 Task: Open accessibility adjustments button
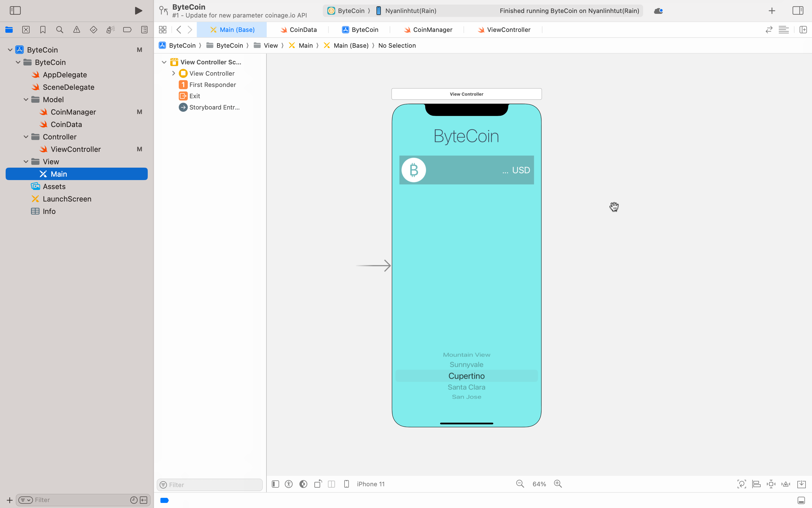[288, 484]
